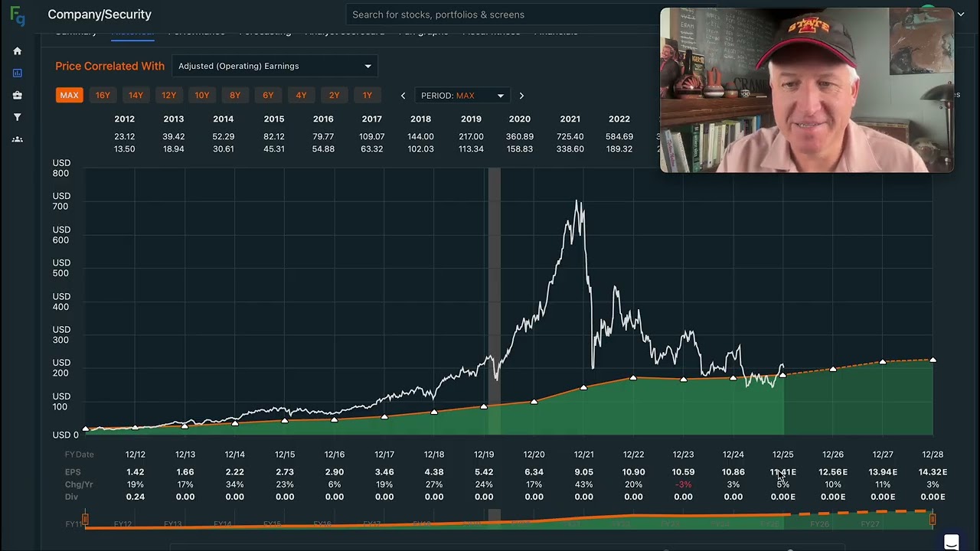Click the USD 800 y-axis label
Screen dimensions: 980x551
(61, 168)
